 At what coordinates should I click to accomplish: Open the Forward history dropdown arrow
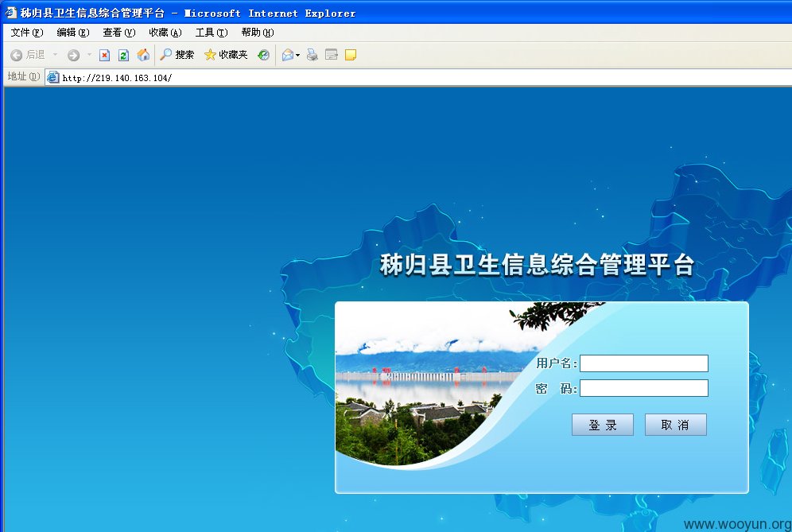pyautogui.click(x=89, y=55)
